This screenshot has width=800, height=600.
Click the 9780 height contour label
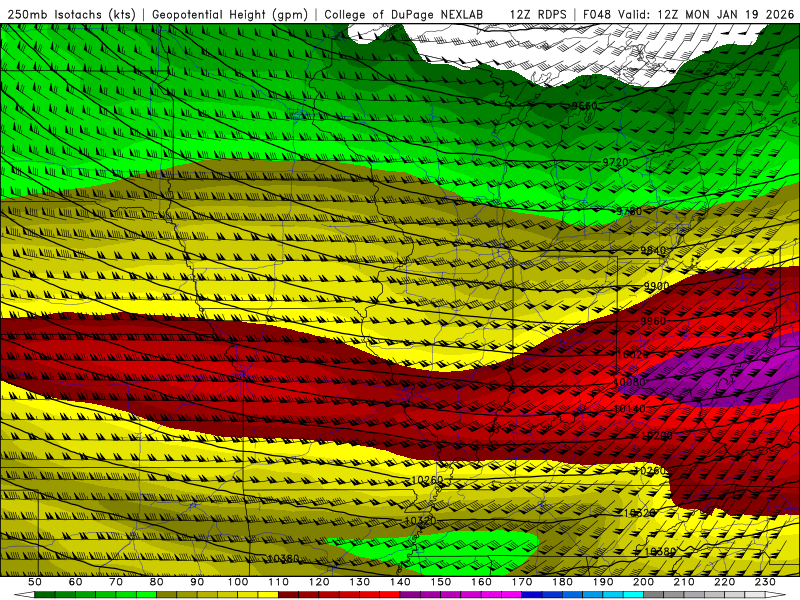click(x=629, y=211)
